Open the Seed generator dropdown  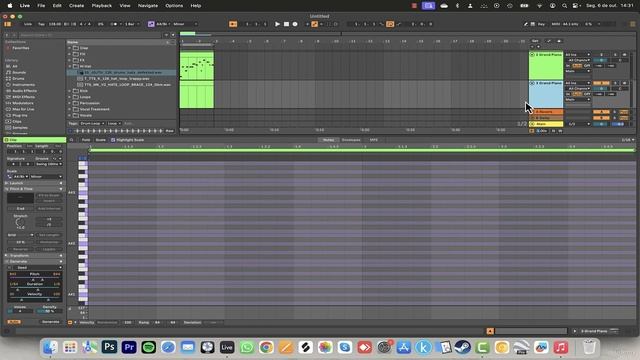[38, 267]
